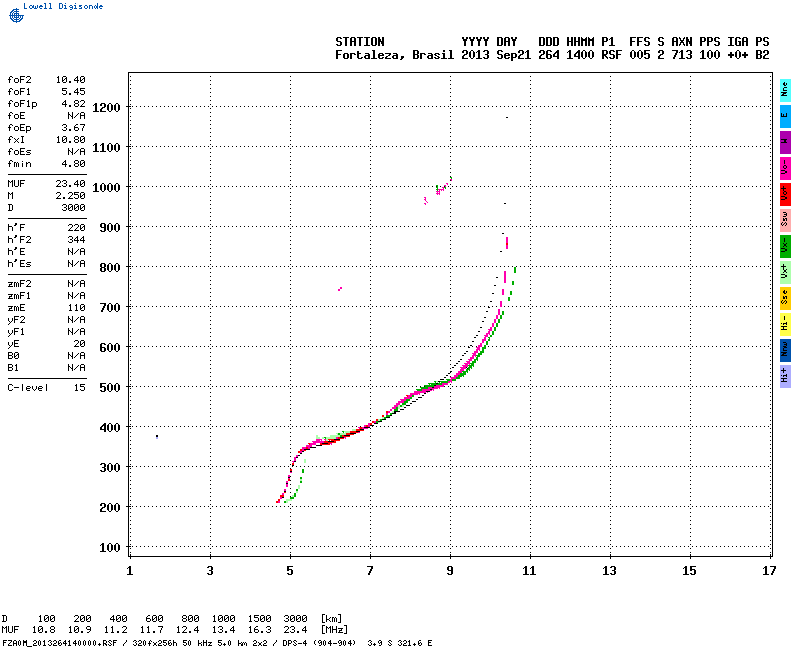Click the foF2 value 10.40

tap(70, 80)
